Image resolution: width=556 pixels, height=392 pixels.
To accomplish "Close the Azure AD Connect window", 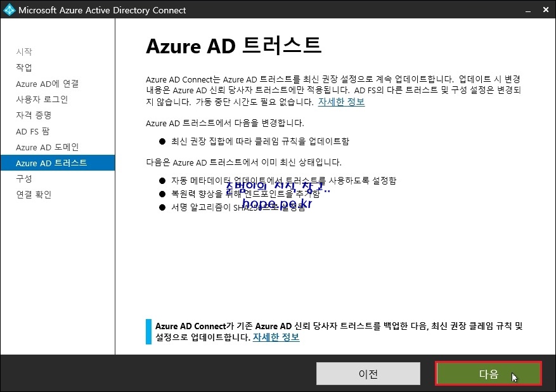I will (x=546, y=10).
